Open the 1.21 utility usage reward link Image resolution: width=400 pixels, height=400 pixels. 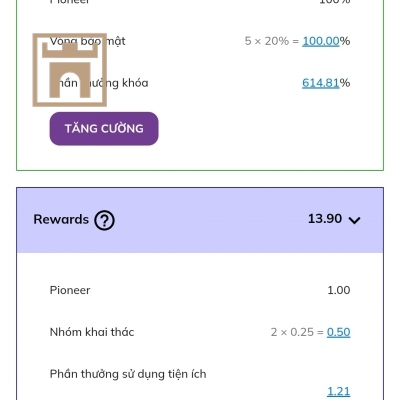pyautogui.click(x=338, y=391)
